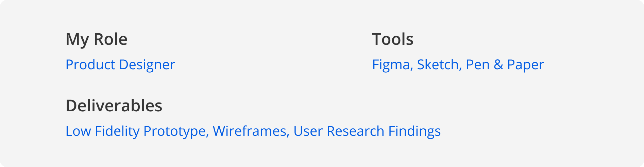Click the word "Prototype" under Deliverables
The image size is (644, 167).
point(174,131)
